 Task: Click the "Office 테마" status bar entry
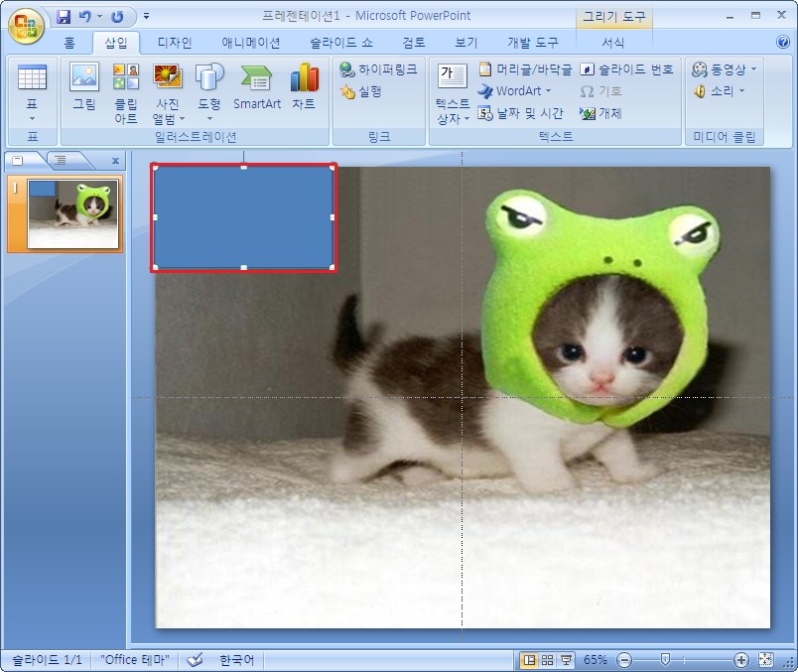point(135,660)
